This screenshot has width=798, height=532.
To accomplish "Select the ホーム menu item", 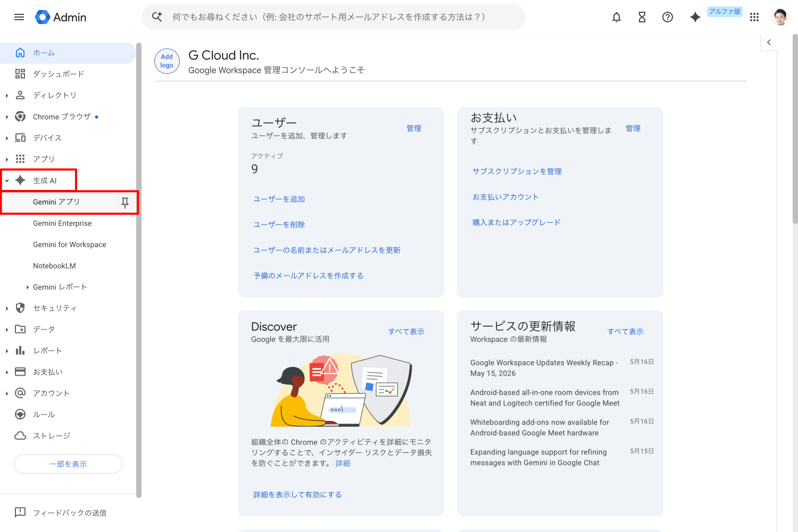I will pos(68,53).
